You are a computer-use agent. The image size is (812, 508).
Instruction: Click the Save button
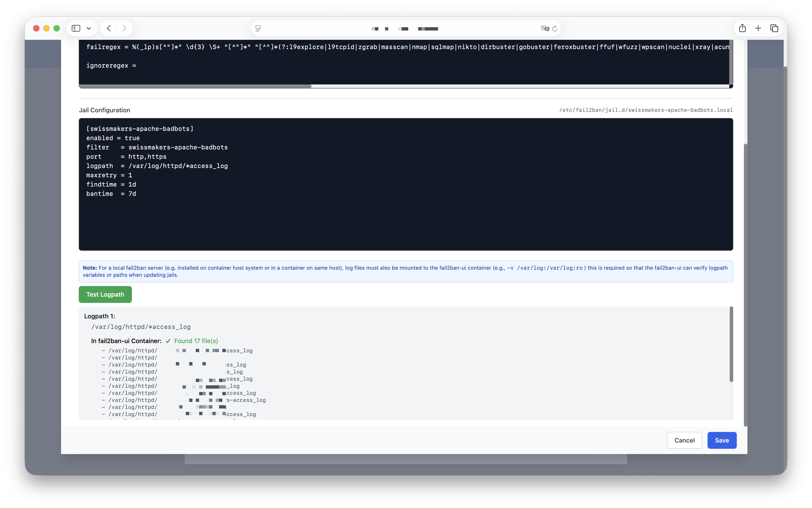click(722, 440)
